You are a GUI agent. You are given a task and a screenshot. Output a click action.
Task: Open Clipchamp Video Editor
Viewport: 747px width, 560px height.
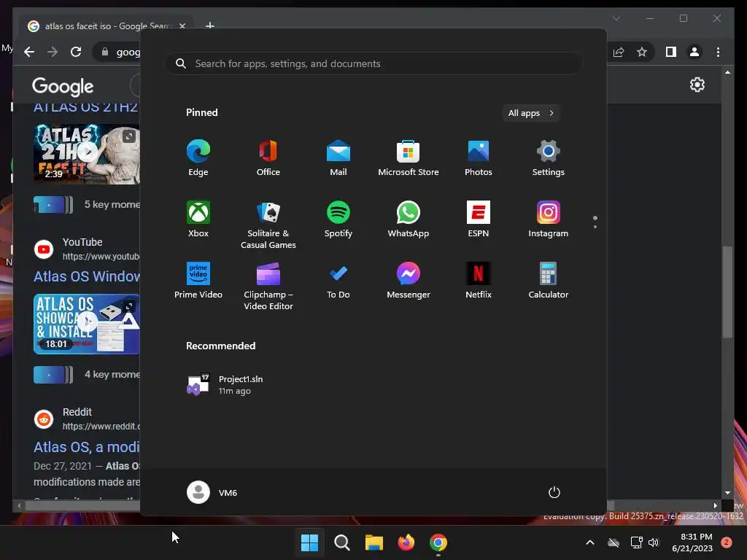[268, 286]
